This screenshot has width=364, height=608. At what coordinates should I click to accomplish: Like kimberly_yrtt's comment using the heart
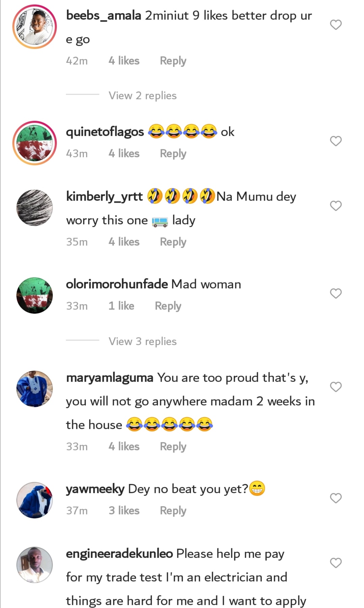[336, 206]
